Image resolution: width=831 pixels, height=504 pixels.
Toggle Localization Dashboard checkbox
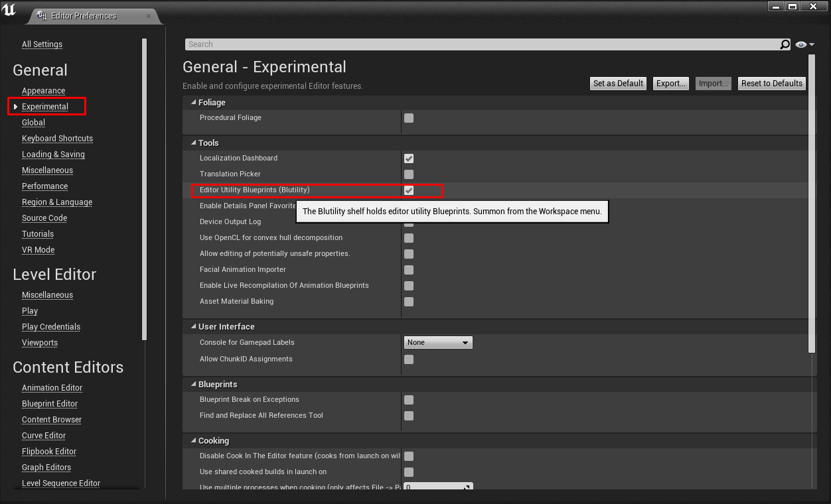point(409,158)
